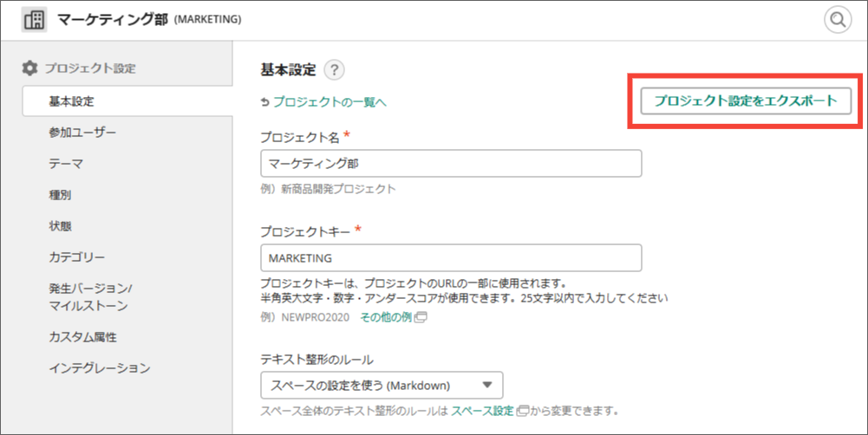
Task: Click the プロジェクト設定 gear icon
Action: (29, 68)
